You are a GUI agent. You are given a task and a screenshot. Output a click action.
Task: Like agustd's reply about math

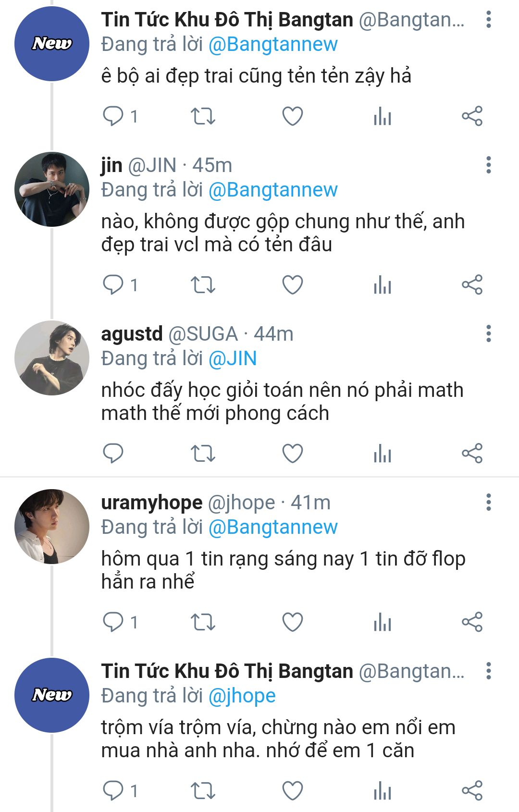292,454
